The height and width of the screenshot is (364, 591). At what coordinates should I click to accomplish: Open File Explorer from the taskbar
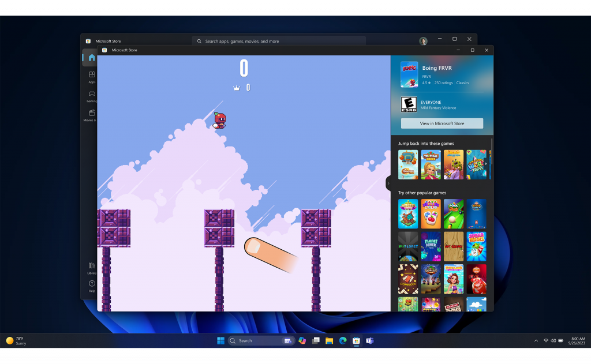330,340
